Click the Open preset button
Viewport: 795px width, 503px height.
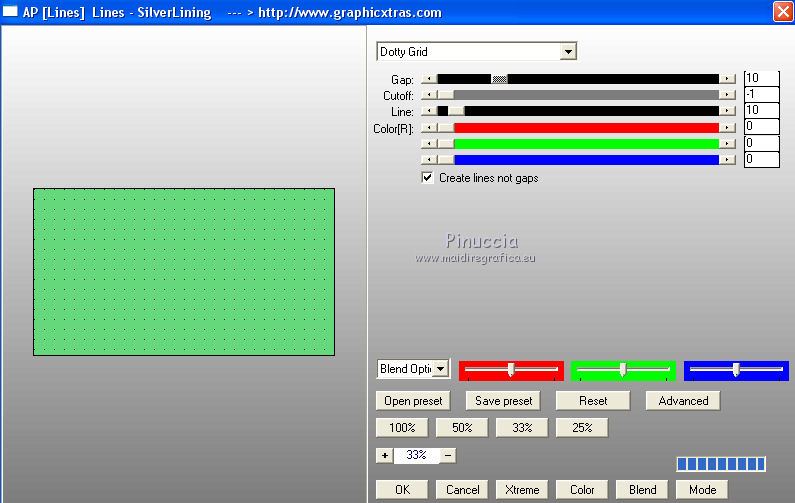(413, 401)
